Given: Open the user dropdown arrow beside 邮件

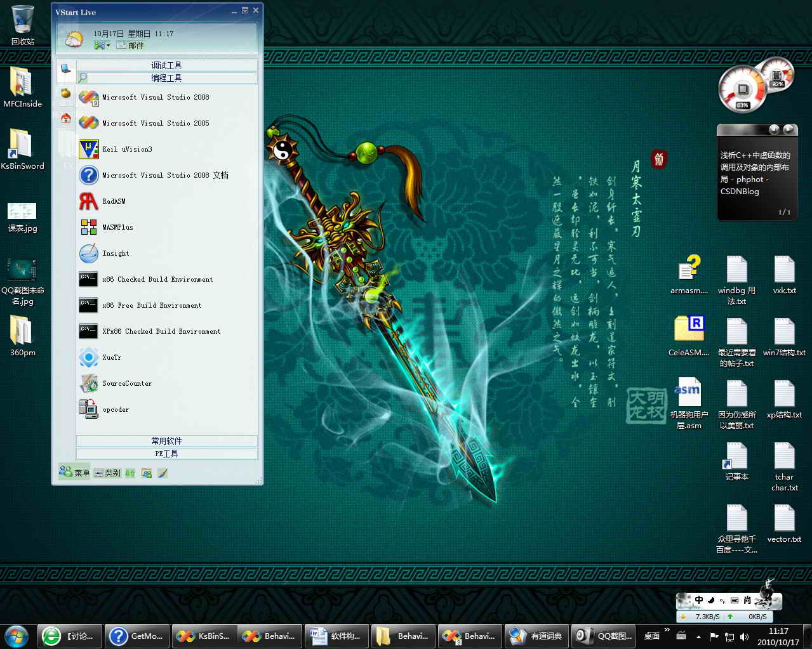Looking at the screenshot, I should [109, 46].
